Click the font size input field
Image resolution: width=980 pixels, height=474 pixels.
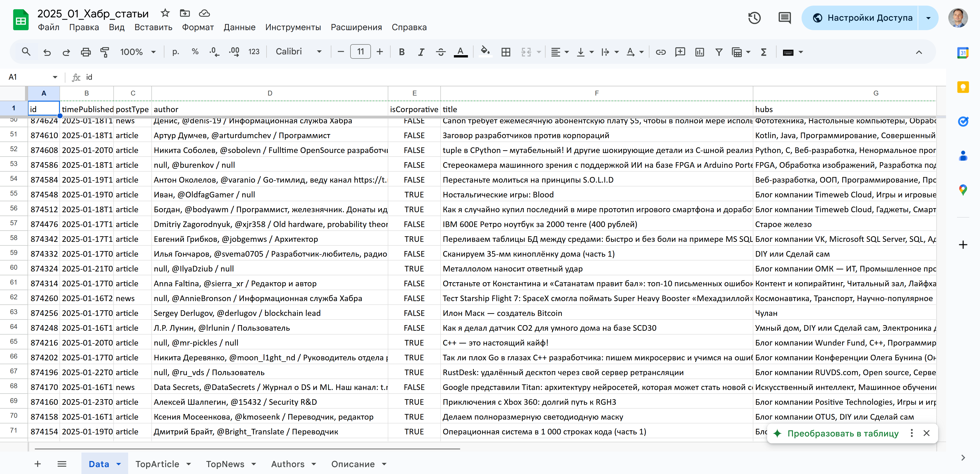[360, 52]
